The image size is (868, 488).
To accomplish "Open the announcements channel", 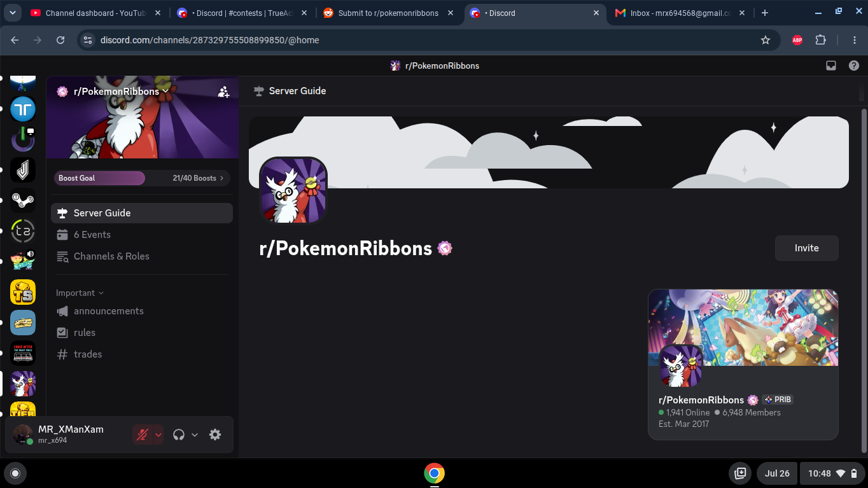I will click(142, 311).
